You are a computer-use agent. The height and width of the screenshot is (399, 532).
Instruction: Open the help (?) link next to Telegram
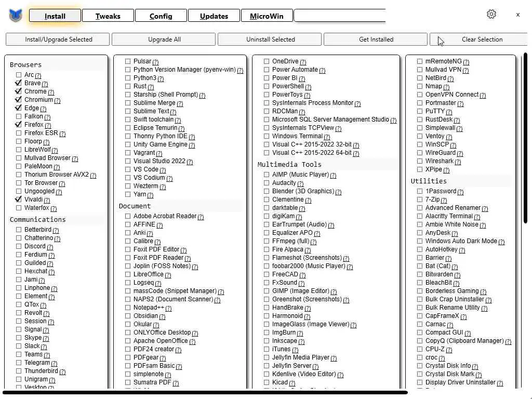[x=54, y=363]
